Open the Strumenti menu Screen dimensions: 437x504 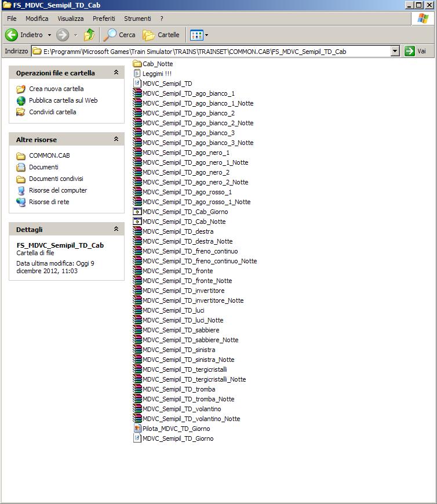coord(137,19)
